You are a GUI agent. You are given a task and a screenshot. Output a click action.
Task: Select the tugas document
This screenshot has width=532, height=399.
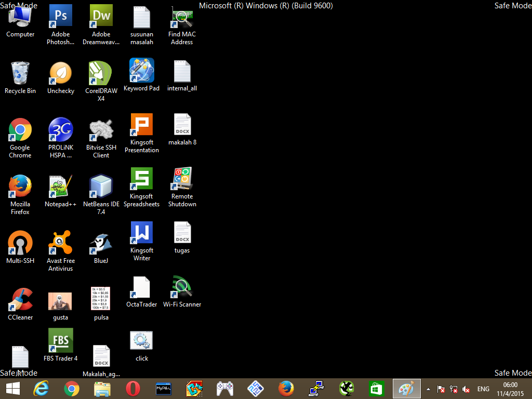[182, 237]
